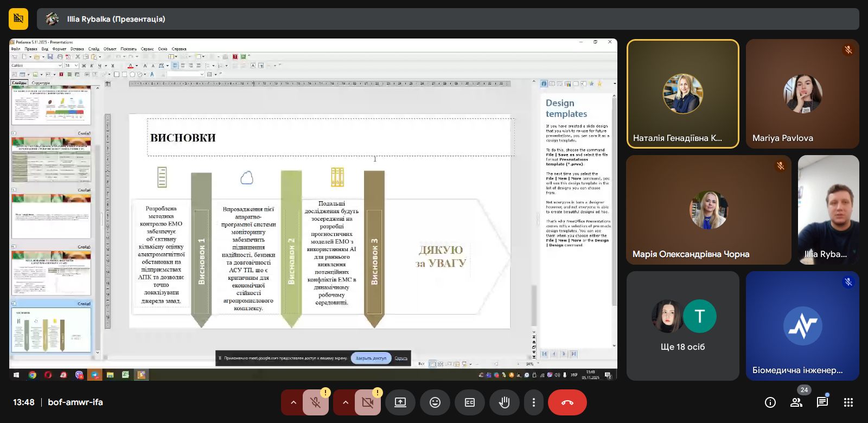Expand camera video settings chevron
This screenshot has height=423, width=868.
coord(345,402)
